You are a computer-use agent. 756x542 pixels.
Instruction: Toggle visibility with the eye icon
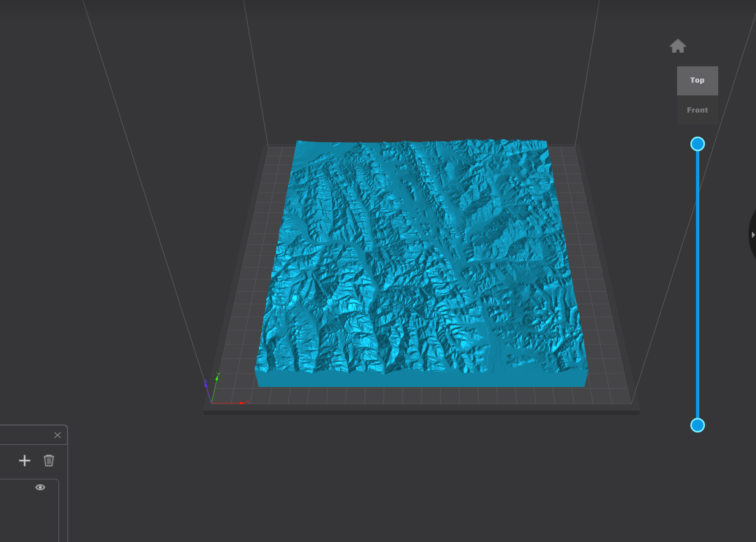[x=40, y=487]
